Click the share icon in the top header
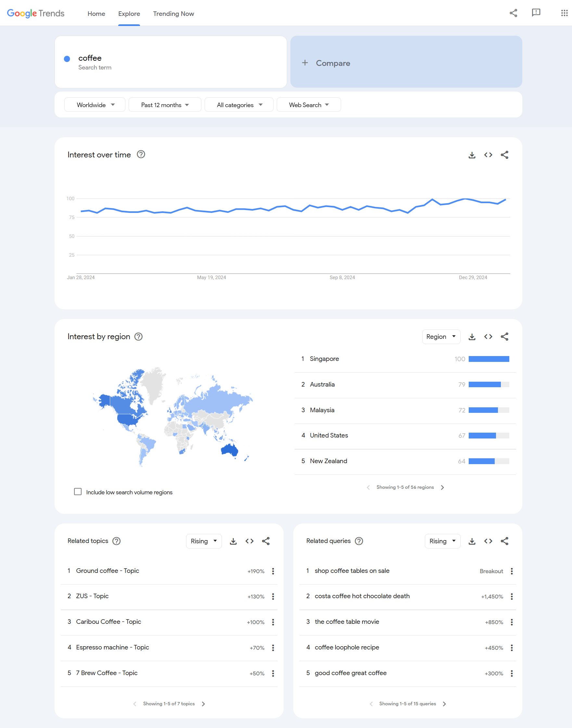 tap(513, 13)
